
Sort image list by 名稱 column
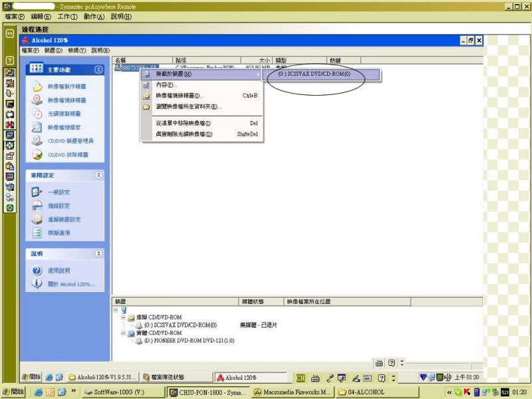tap(142, 61)
